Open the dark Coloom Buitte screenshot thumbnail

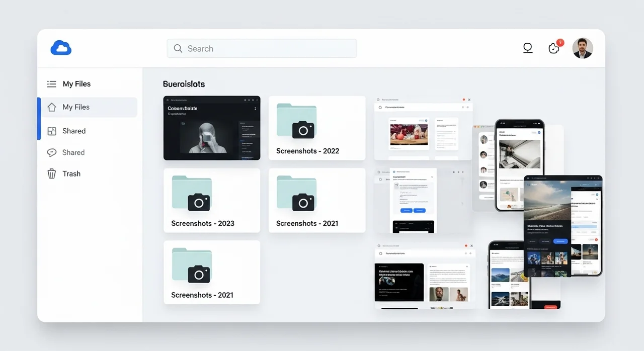(212, 128)
